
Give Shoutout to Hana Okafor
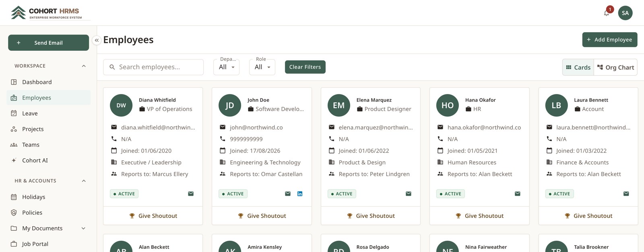(x=479, y=216)
